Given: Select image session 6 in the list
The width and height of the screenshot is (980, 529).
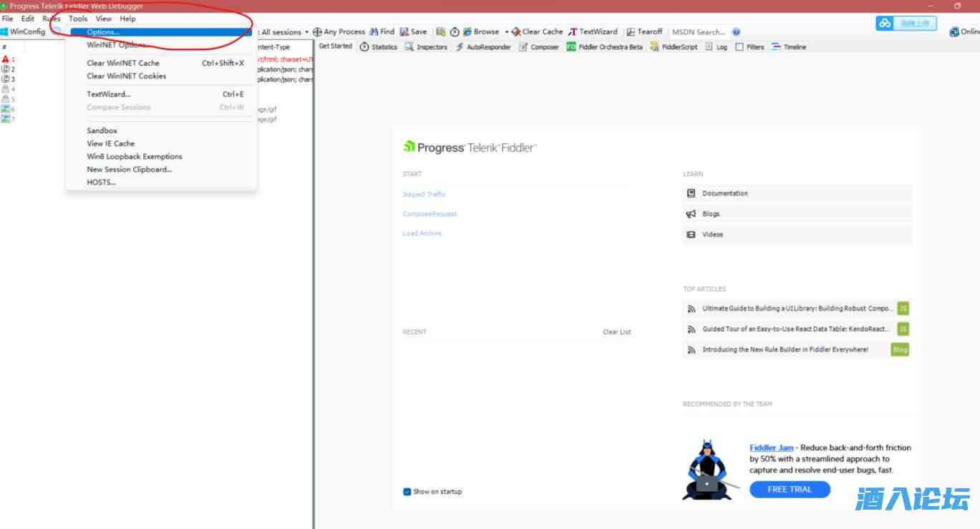Looking at the screenshot, I should click(9, 110).
